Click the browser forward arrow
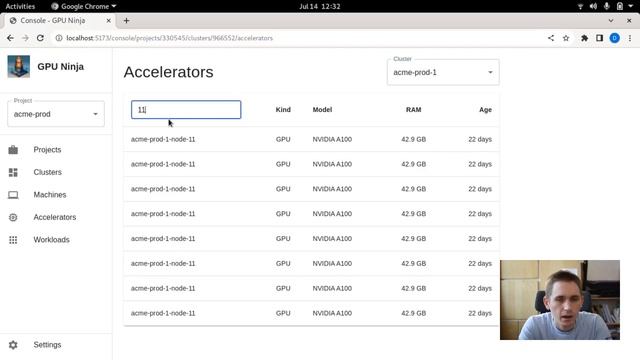Viewport: 640px width, 360px height. tap(25, 38)
